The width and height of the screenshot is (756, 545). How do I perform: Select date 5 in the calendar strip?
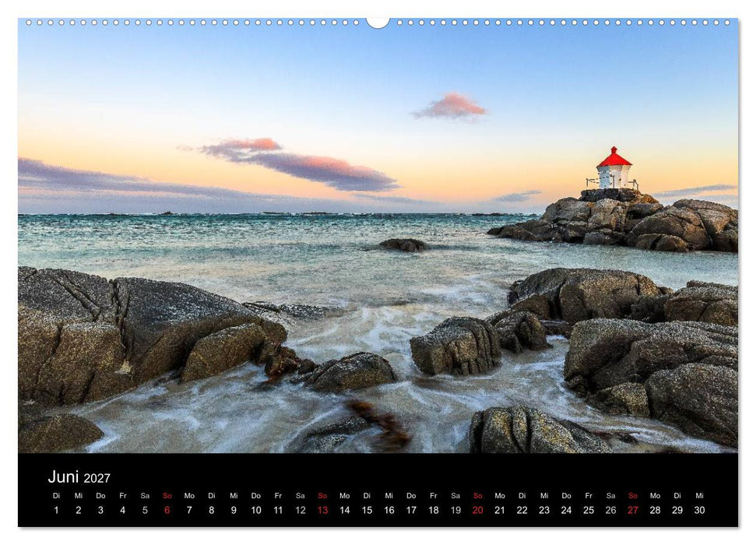tap(145, 510)
